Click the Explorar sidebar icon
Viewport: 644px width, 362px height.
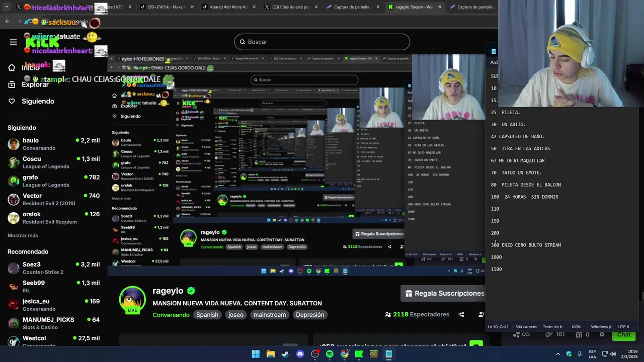(x=12, y=84)
